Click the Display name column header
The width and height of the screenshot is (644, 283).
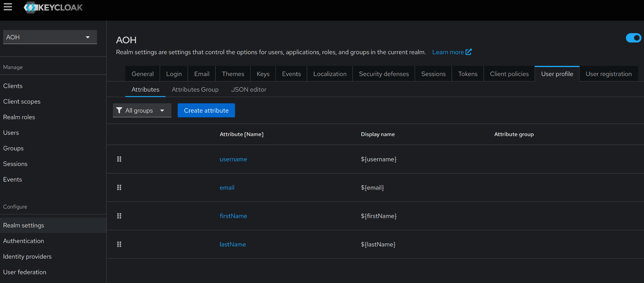click(x=378, y=134)
